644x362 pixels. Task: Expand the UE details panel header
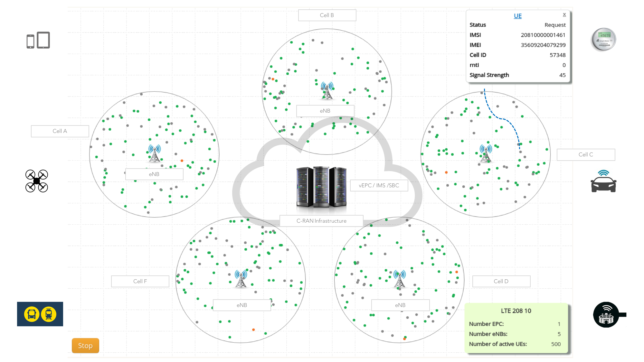pyautogui.click(x=517, y=15)
